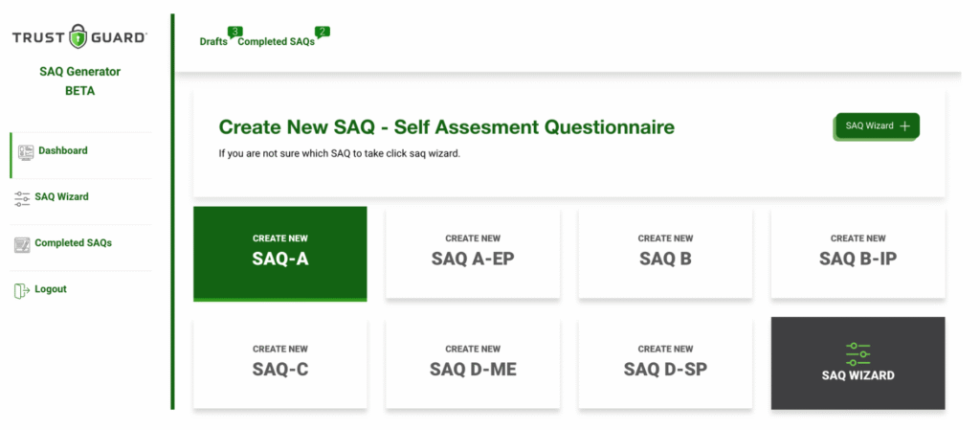The height and width of the screenshot is (430, 980).
Task: Create a new SAQ-A questionnaire
Action: (279, 252)
